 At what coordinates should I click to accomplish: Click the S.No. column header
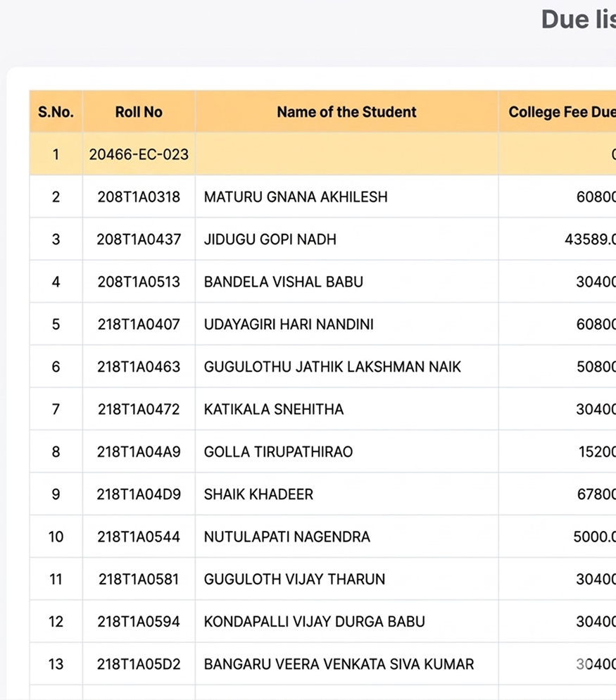56,112
